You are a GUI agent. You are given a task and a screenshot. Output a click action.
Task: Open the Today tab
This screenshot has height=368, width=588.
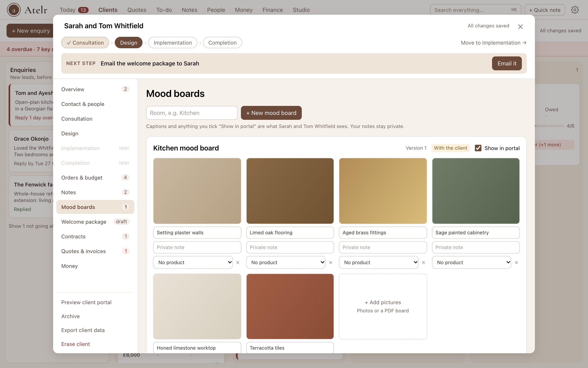74,10
